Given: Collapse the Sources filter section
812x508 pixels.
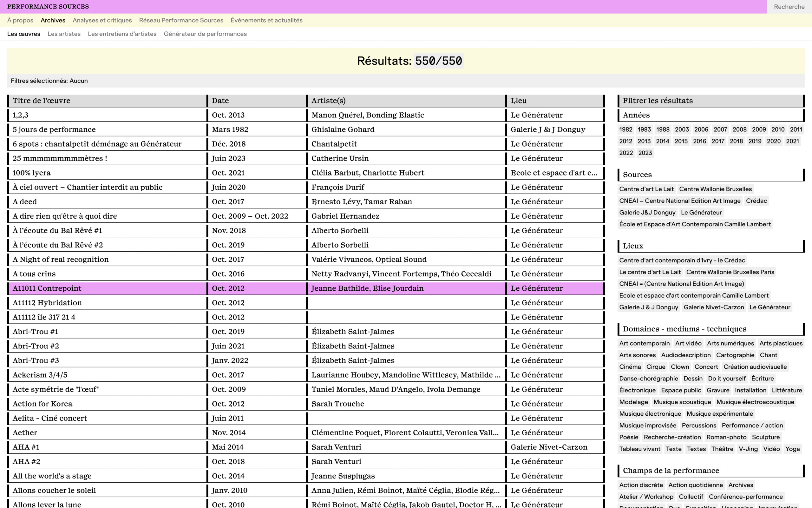Looking at the screenshot, I should (637, 175).
